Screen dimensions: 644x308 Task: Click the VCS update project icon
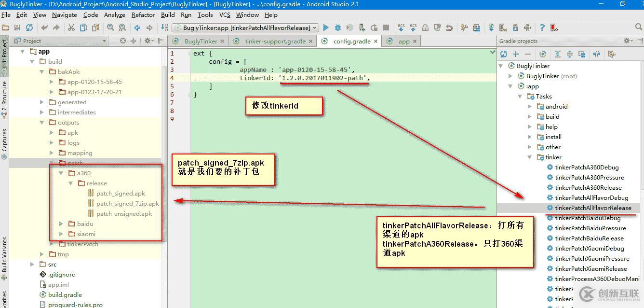pyautogui.click(x=401, y=28)
